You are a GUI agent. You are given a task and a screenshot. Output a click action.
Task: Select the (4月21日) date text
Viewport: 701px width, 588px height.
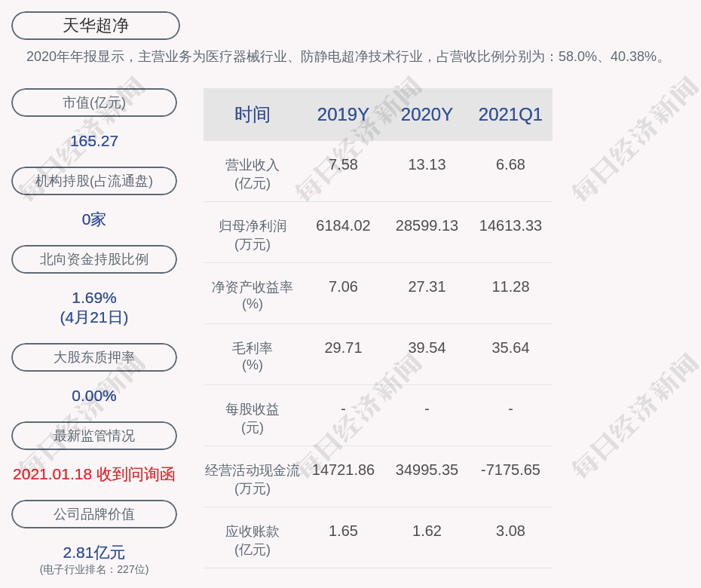[x=94, y=317]
